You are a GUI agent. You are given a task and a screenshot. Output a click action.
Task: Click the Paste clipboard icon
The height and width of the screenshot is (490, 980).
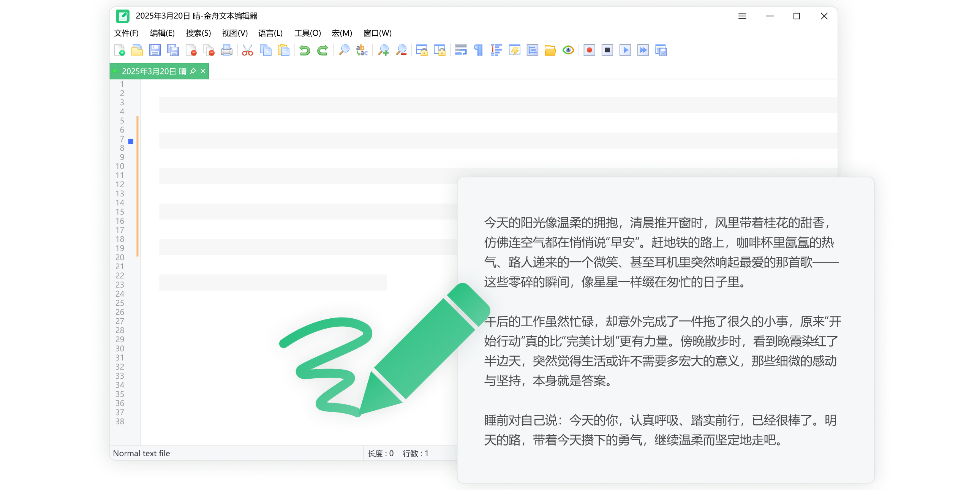tap(284, 50)
